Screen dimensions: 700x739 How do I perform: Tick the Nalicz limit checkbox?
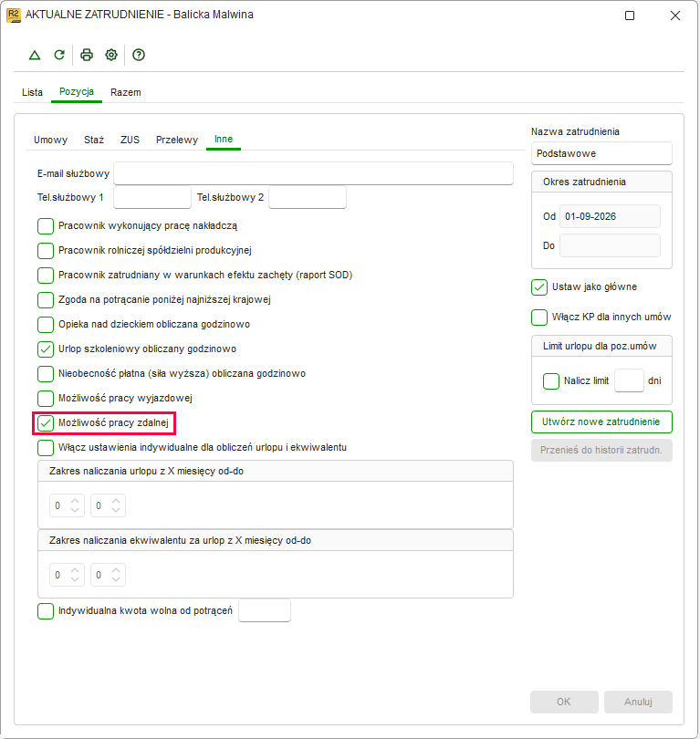(x=551, y=381)
